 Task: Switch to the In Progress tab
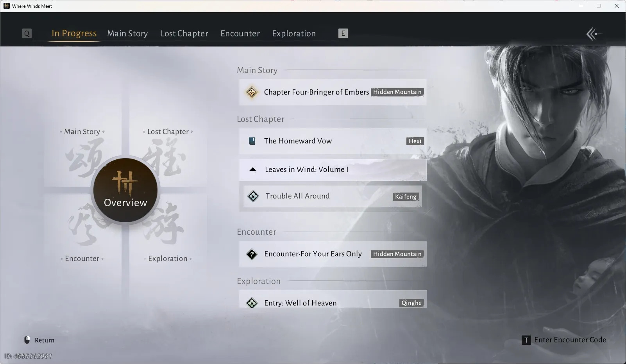point(74,33)
